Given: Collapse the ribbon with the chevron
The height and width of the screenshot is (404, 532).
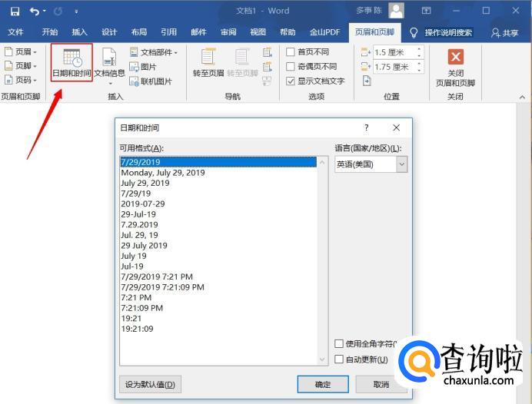Looking at the screenshot, I should coord(522,98).
